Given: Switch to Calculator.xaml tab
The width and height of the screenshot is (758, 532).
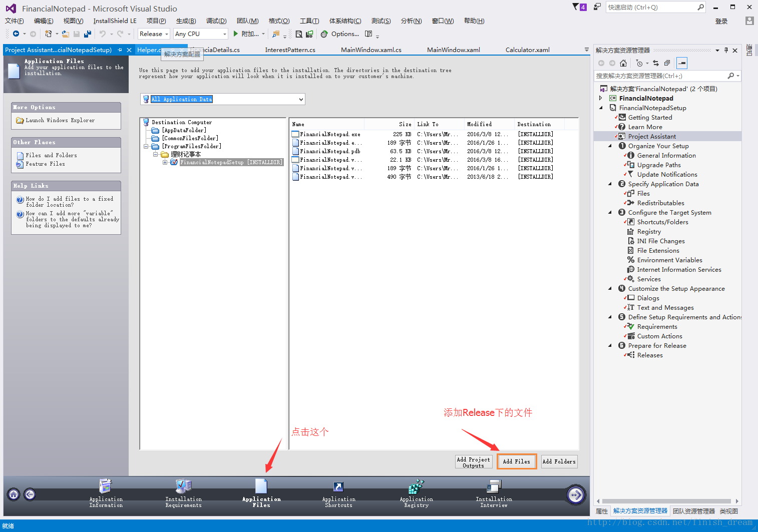Looking at the screenshot, I should pos(527,50).
